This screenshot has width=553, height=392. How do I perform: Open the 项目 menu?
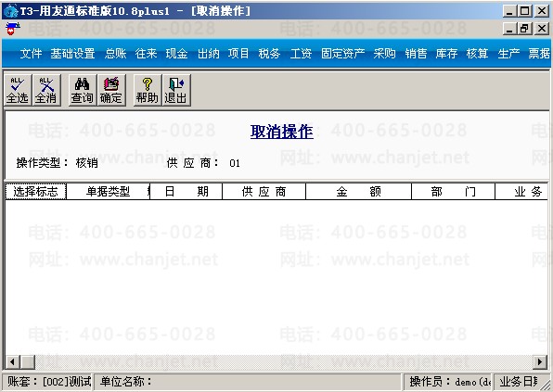238,54
